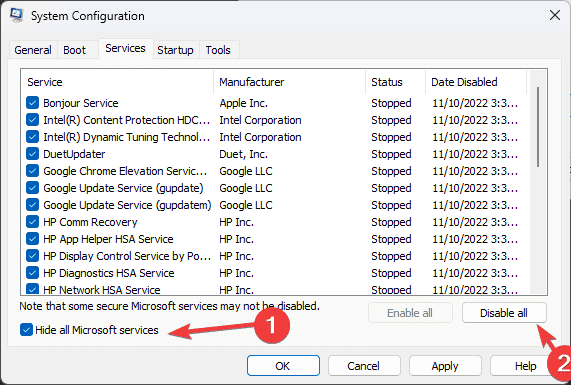Image resolution: width=571 pixels, height=385 pixels.
Task: Sort by the Status column header
Action: [395, 82]
